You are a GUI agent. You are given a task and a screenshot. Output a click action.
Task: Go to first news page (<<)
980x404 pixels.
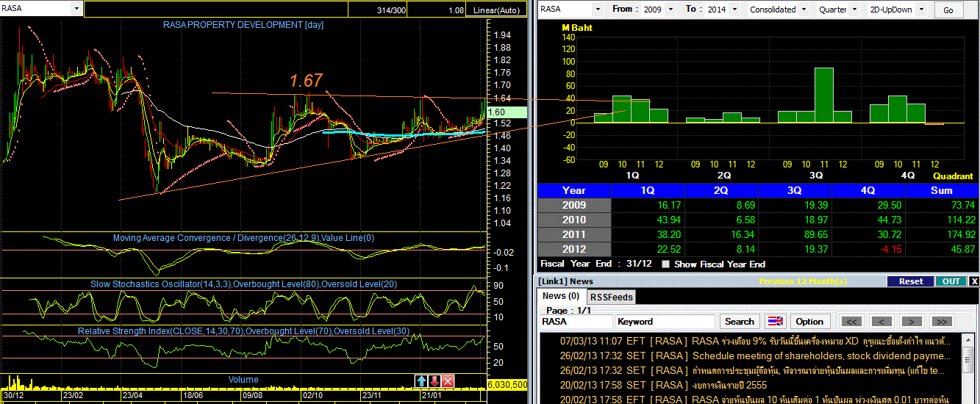(x=851, y=321)
